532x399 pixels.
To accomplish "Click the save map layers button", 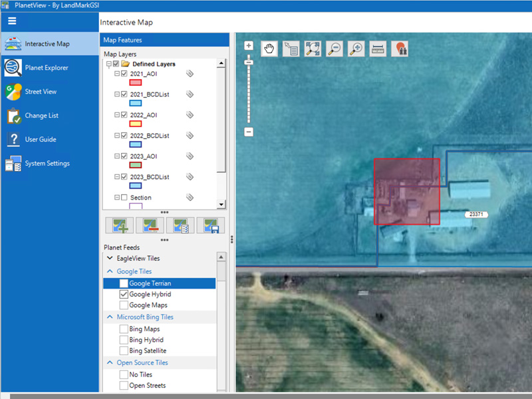I will (x=210, y=225).
